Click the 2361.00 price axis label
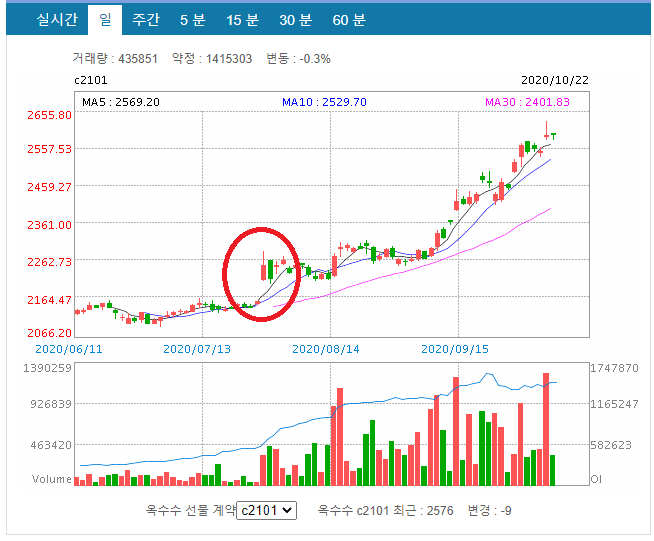 pos(49,225)
